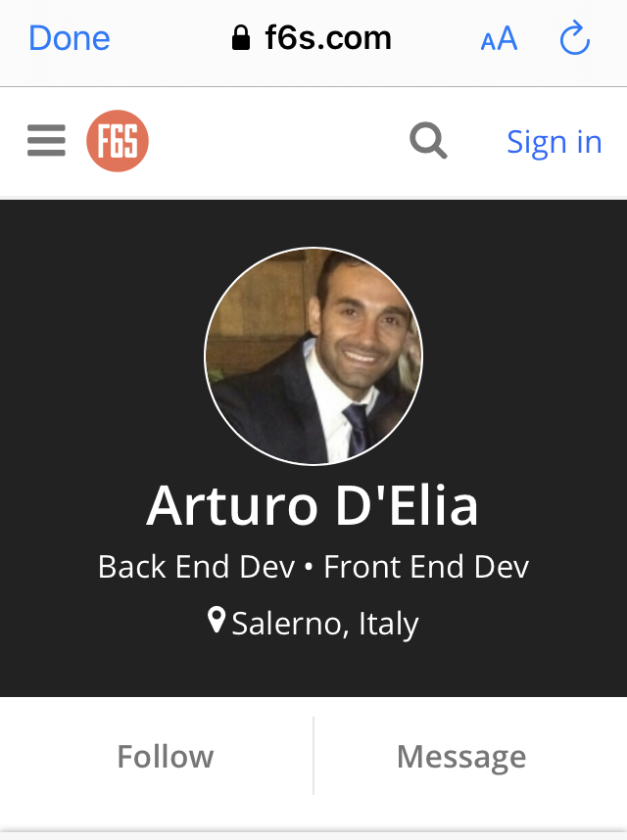Open Arturo D'Elia's profile photo
This screenshot has width=627, height=840.
tap(313, 355)
